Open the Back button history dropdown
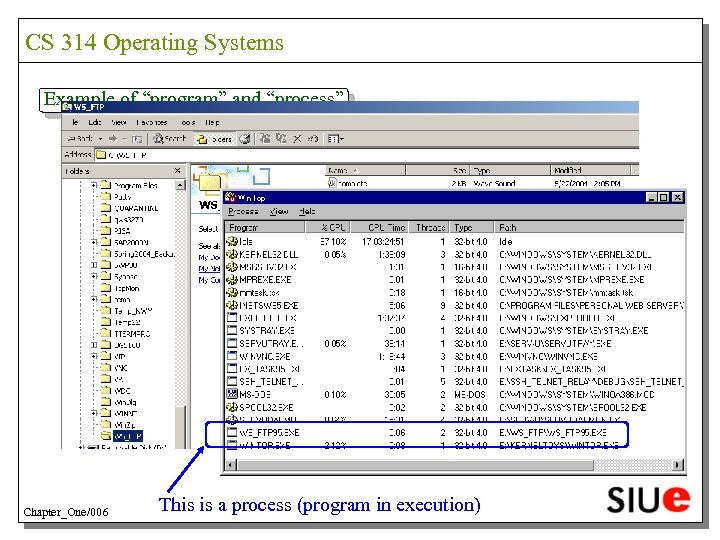Viewport: 720px width, 540px height. click(100, 138)
